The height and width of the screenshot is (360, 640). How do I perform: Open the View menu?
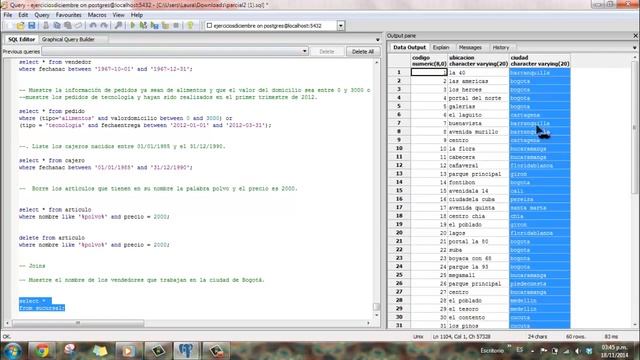[x=119, y=15]
